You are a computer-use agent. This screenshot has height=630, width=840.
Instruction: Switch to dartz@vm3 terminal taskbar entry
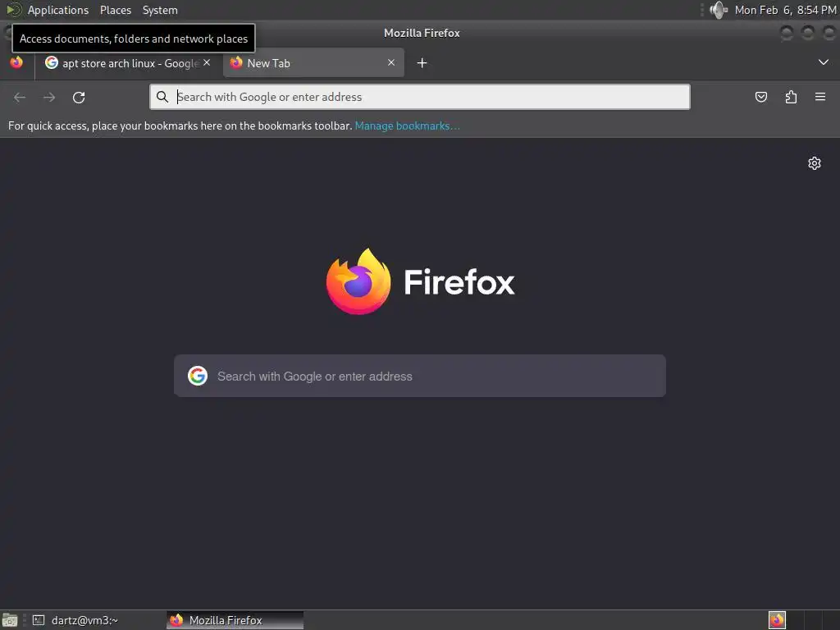(75, 620)
